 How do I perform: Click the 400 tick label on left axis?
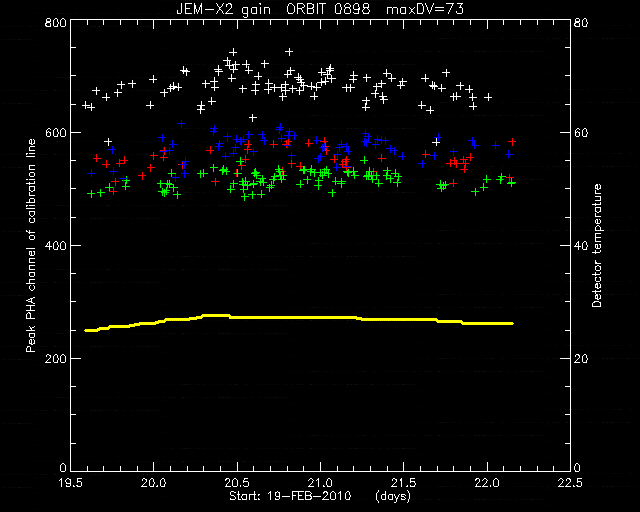(55, 246)
